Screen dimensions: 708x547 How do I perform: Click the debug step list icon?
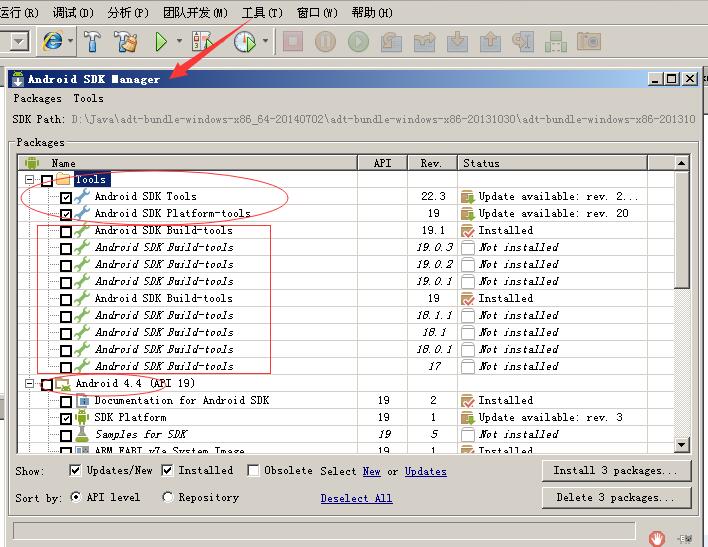[x=202, y=41]
